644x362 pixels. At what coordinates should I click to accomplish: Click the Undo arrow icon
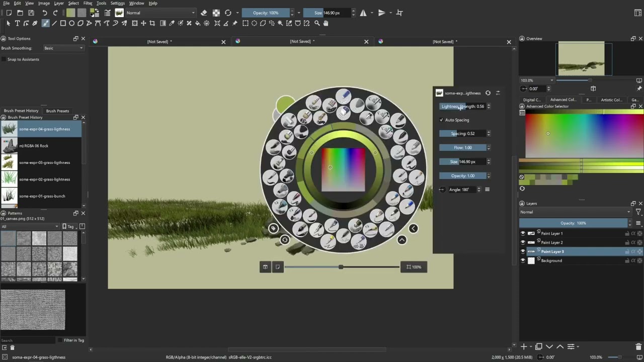(45, 13)
